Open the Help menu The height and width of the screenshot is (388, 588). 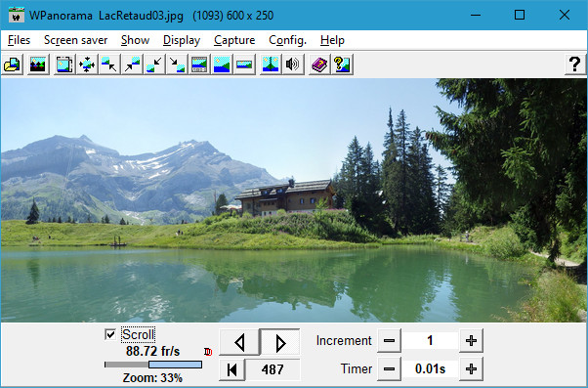coord(332,40)
